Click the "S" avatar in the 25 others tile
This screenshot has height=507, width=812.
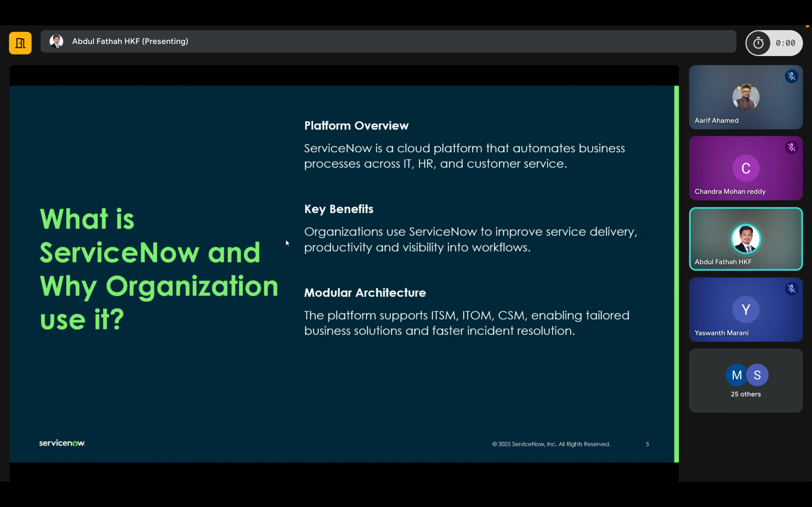pos(757,375)
